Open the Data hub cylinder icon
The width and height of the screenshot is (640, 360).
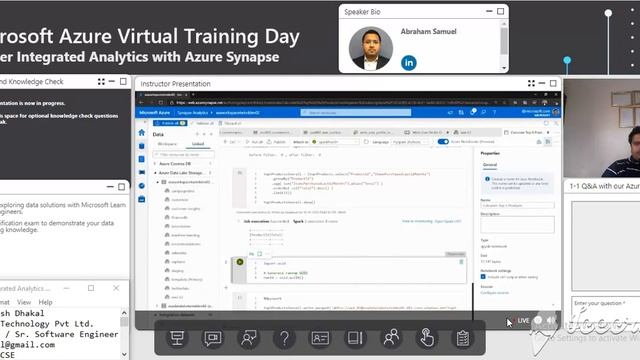coord(142,146)
